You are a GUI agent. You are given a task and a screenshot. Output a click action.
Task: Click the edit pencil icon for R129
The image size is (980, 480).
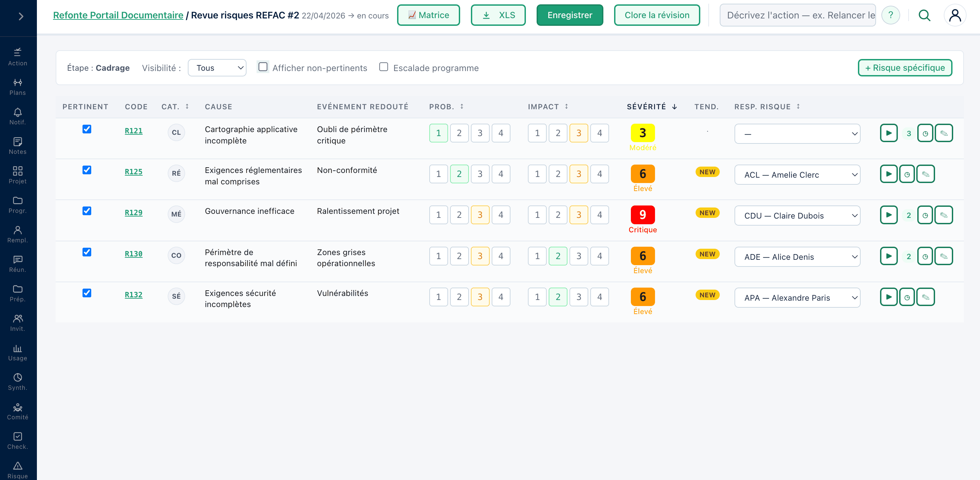click(944, 215)
